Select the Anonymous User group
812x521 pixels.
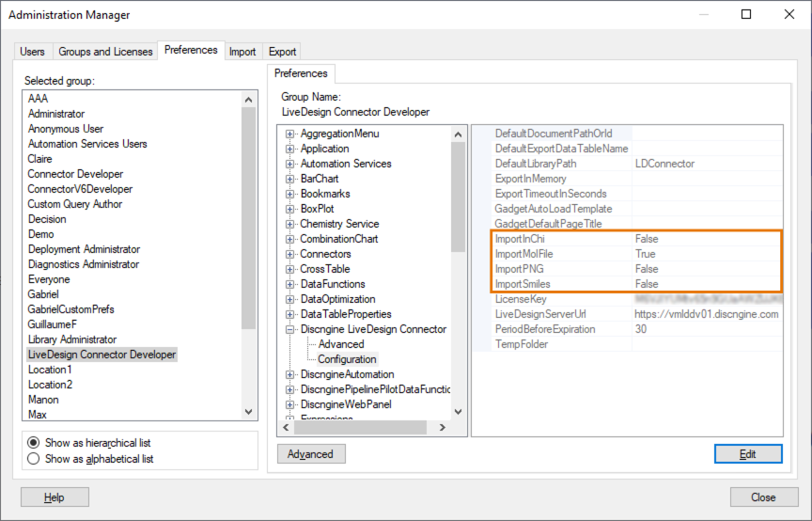click(65, 129)
